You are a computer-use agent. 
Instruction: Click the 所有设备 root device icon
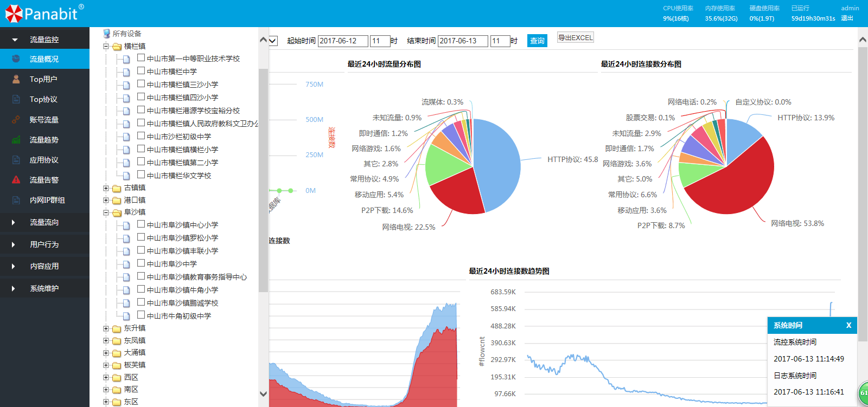coord(106,34)
